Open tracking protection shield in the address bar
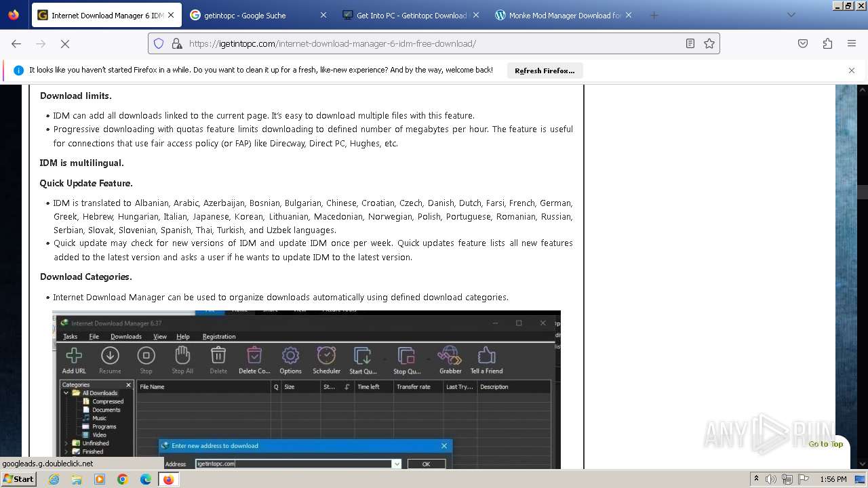The image size is (868, 488). coord(159,43)
